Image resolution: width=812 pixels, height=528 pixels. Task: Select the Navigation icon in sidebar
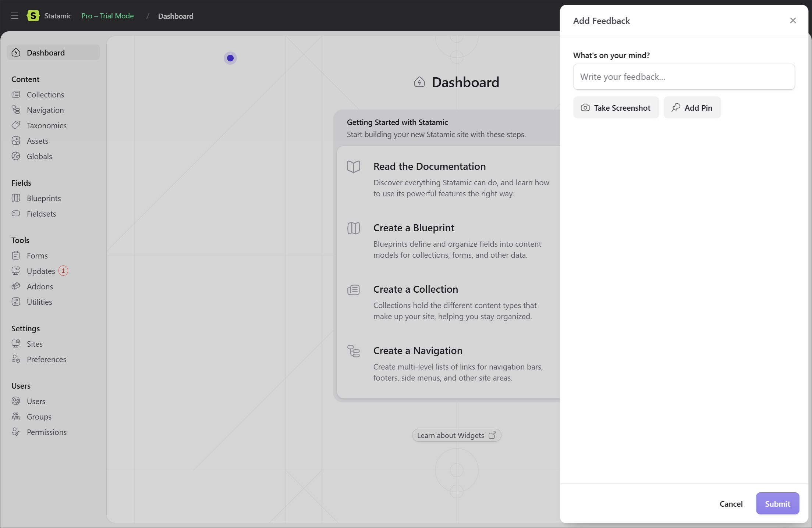tap(16, 110)
